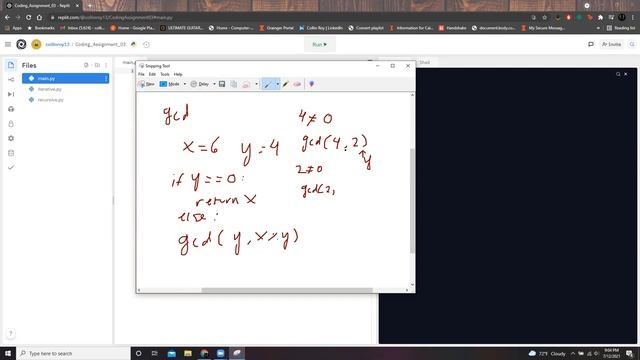Select the Pen tool in Snipping Tool

coord(268,84)
